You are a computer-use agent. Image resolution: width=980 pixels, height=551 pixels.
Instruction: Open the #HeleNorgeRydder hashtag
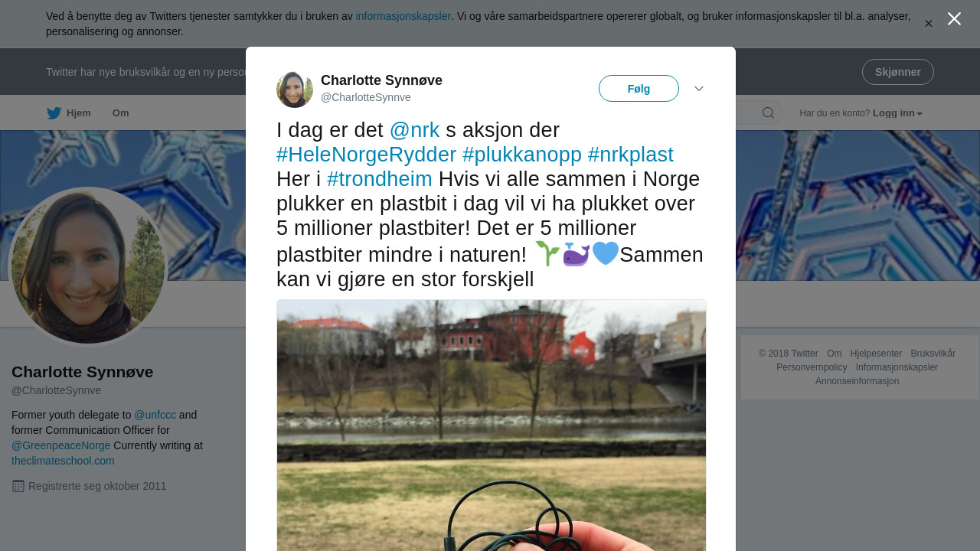tap(366, 155)
